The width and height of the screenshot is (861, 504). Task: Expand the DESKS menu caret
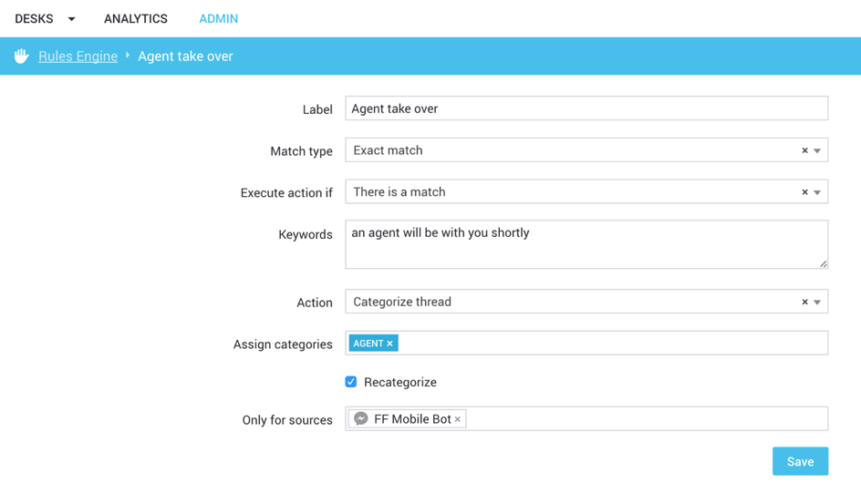(x=71, y=19)
